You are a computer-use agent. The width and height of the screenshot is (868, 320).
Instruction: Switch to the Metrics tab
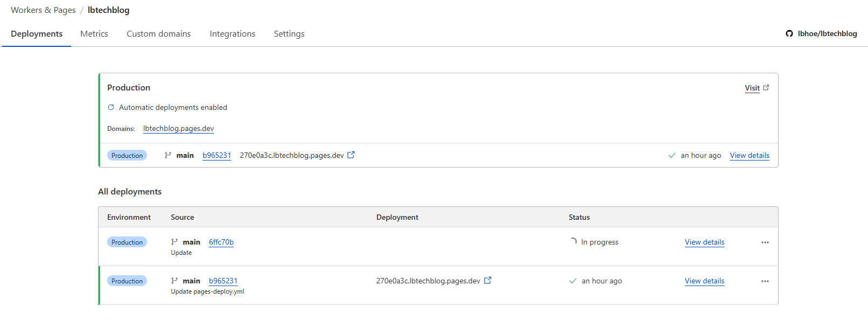click(x=94, y=33)
